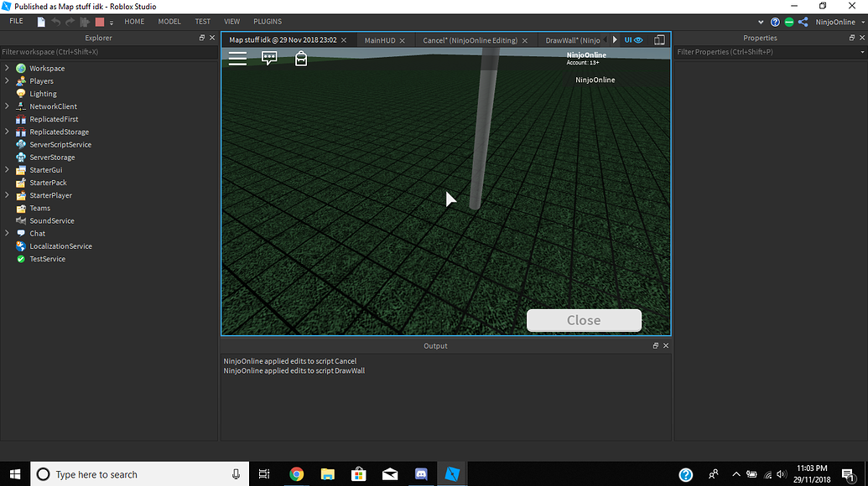Viewport: 868px width, 486px height.
Task: Click the red Stop button
Action: click(100, 22)
